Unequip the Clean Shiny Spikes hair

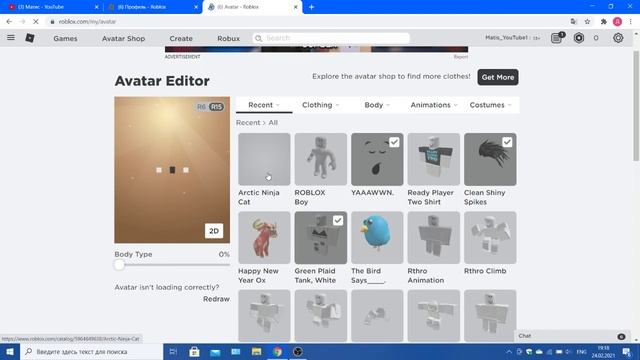point(490,159)
